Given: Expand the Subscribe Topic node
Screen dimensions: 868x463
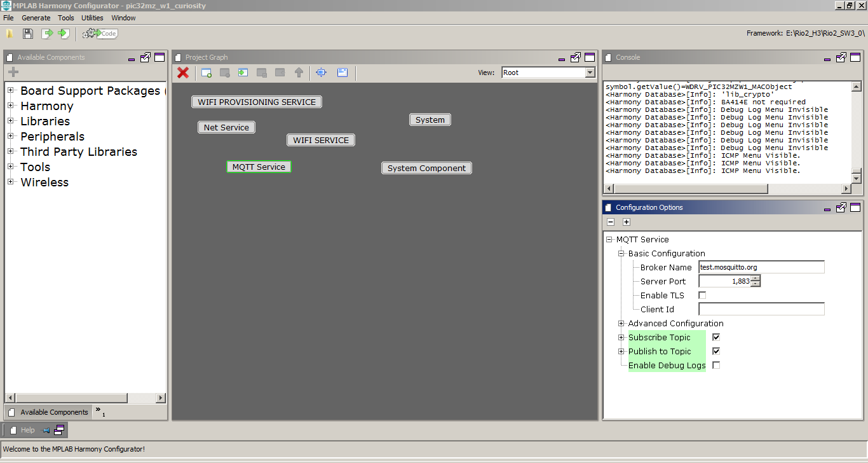Looking at the screenshot, I should pos(622,337).
